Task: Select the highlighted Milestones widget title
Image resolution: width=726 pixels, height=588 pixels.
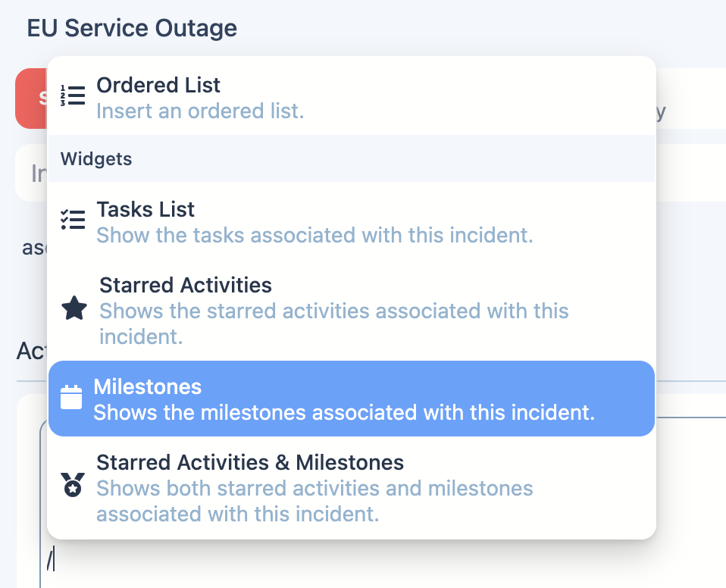Action: (x=147, y=386)
